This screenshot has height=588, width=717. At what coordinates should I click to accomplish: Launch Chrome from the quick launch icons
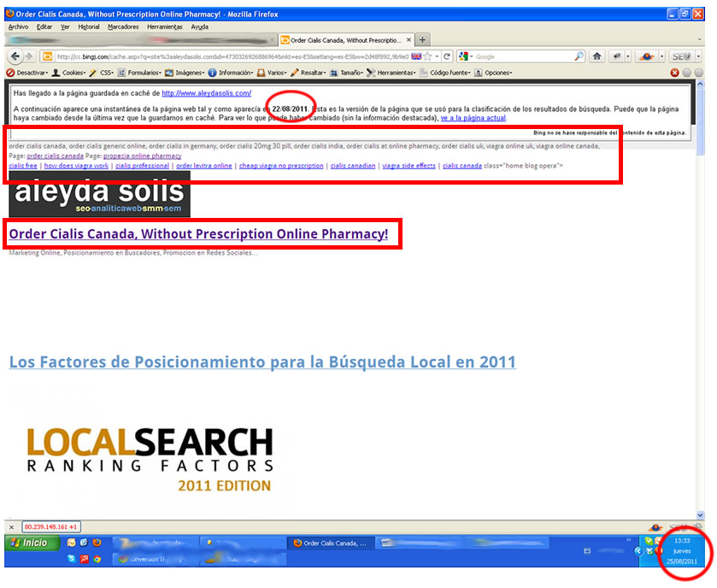point(97,559)
